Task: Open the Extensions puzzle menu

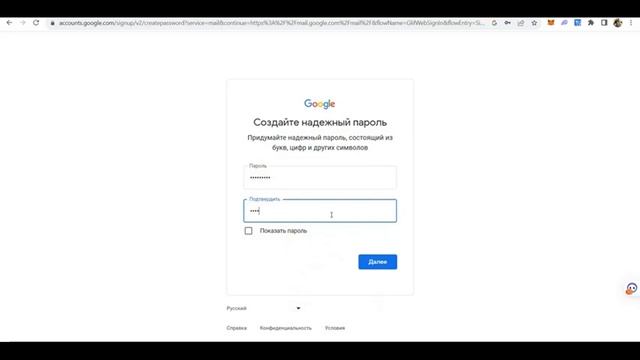Action: [x=591, y=23]
